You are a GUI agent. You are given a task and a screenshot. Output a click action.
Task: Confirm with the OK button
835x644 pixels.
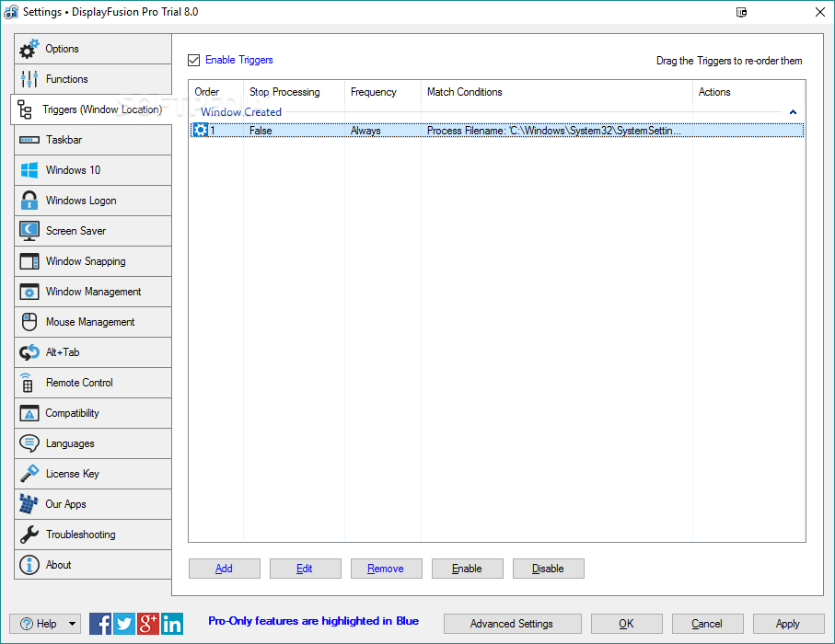[x=626, y=623]
